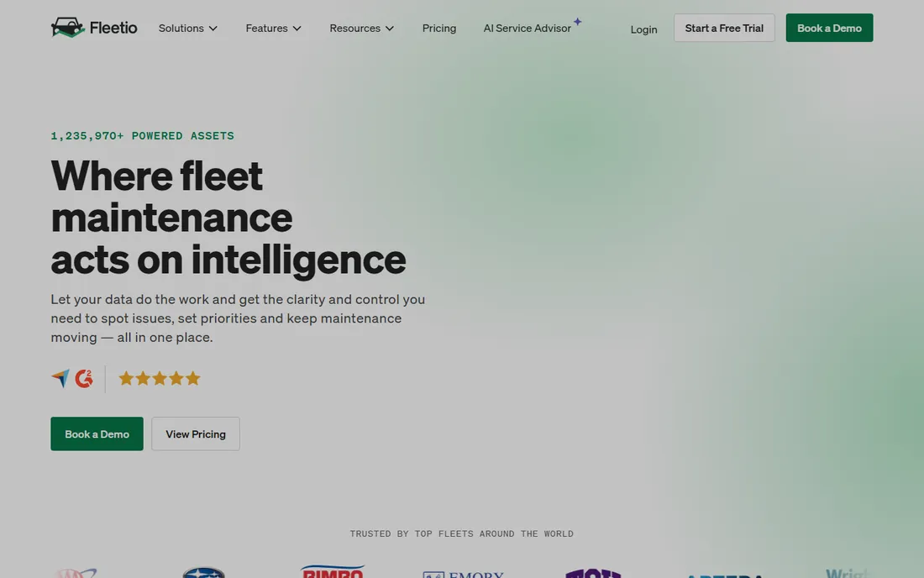
Task: Expand the Features dropdown chevron
Action: pyautogui.click(x=297, y=29)
